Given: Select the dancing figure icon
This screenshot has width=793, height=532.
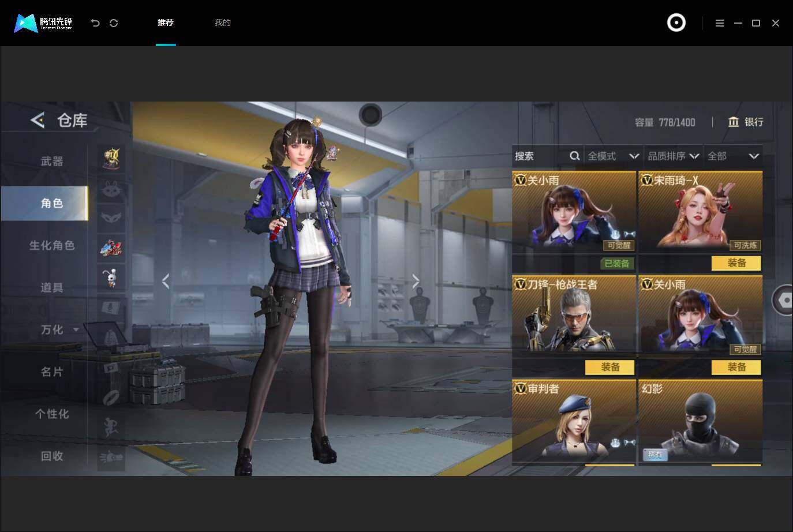Looking at the screenshot, I should [111, 428].
